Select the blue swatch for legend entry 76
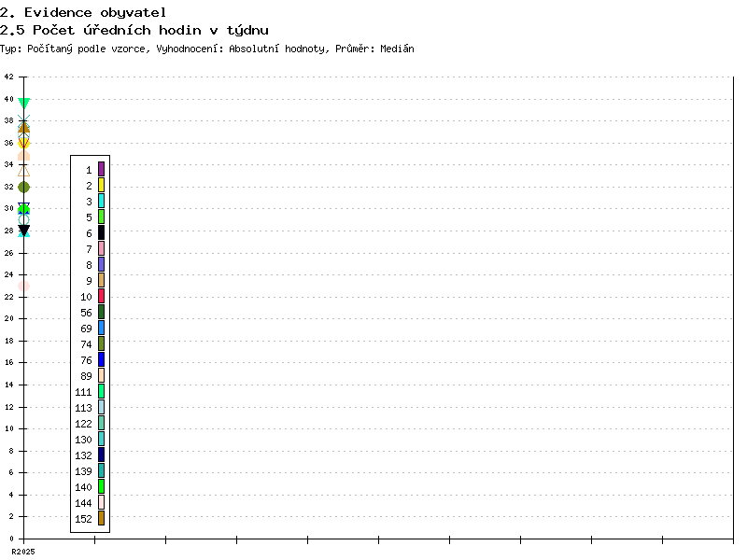This screenshot has height=560, width=747. [x=101, y=359]
